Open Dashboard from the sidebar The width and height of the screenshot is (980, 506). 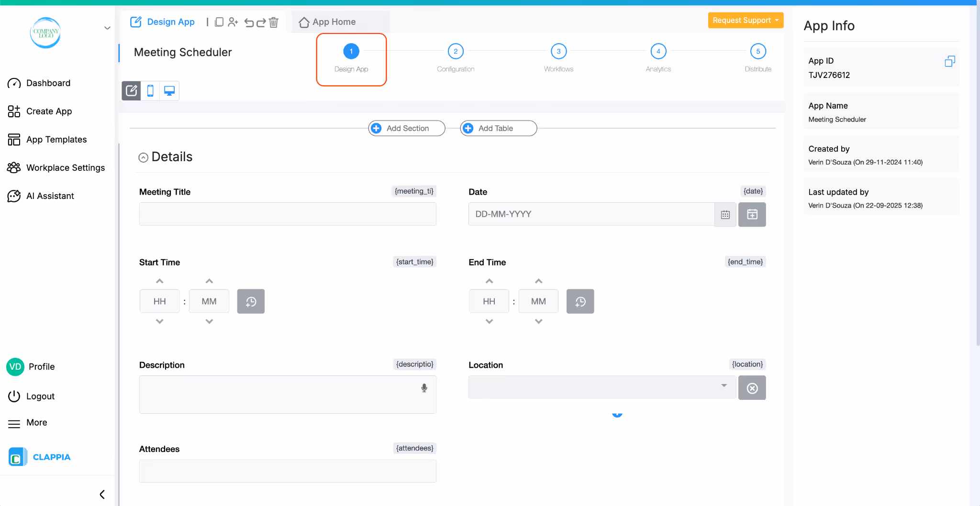[x=48, y=83]
